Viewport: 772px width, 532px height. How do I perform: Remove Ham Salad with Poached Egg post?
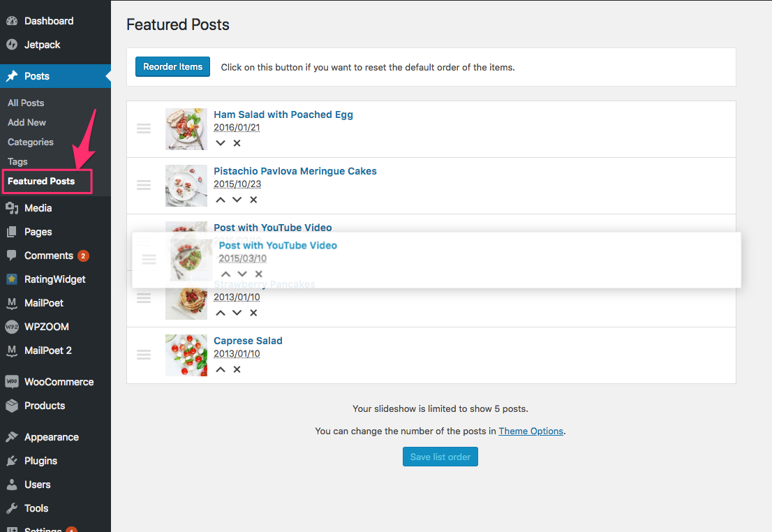point(237,143)
